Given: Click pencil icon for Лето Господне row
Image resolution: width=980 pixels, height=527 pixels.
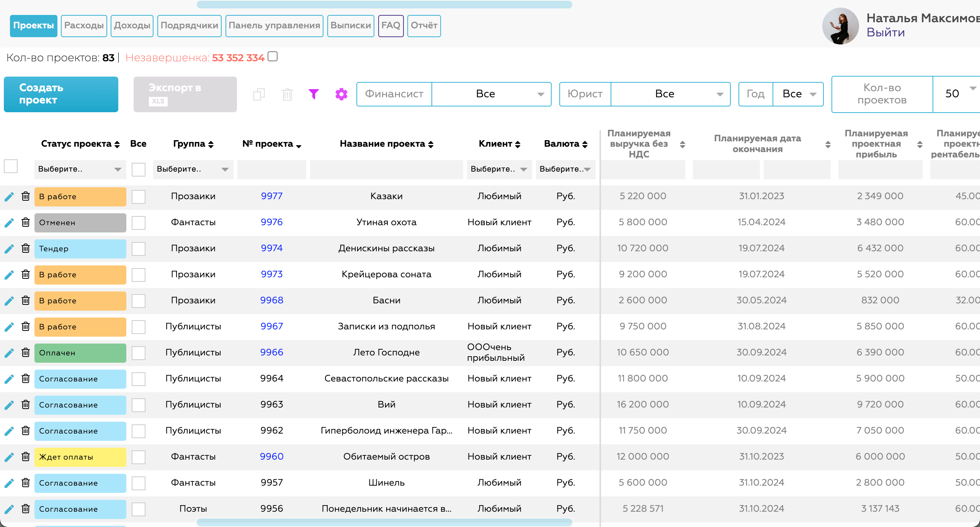Looking at the screenshot, I should click(x=9, y=353).
